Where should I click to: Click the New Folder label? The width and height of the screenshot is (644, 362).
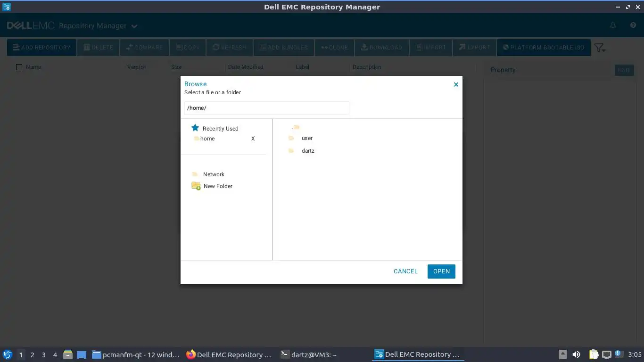tap(218, 186)
